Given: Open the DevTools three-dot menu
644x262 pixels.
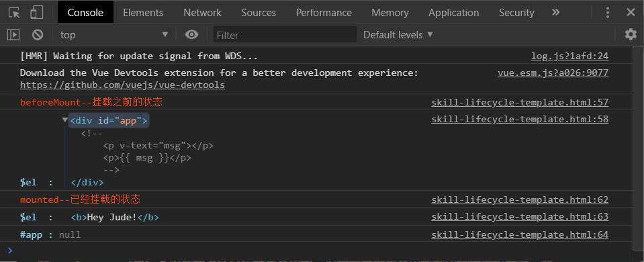Looking at the screenshot, I should (608, 13).
